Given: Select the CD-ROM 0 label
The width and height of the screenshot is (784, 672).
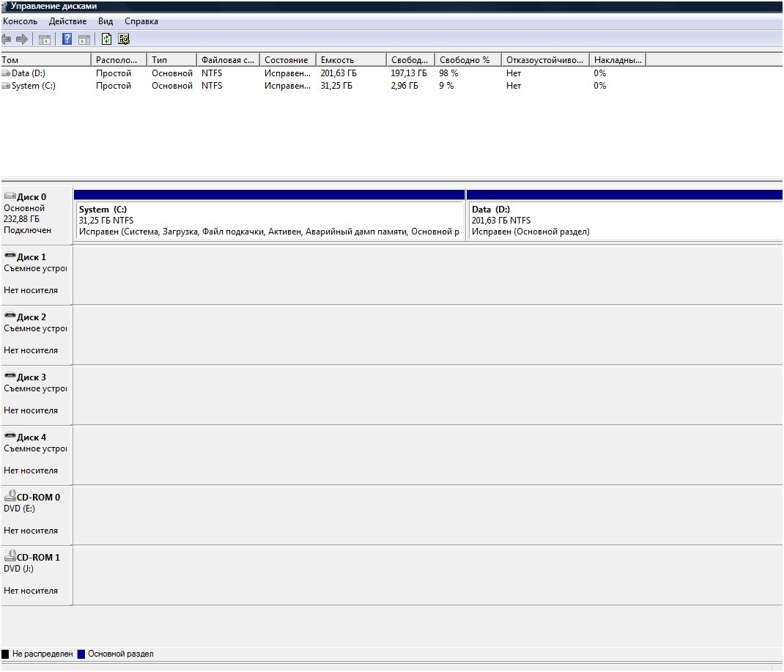Looking at the screenshot, I should (x=39, y=498).
